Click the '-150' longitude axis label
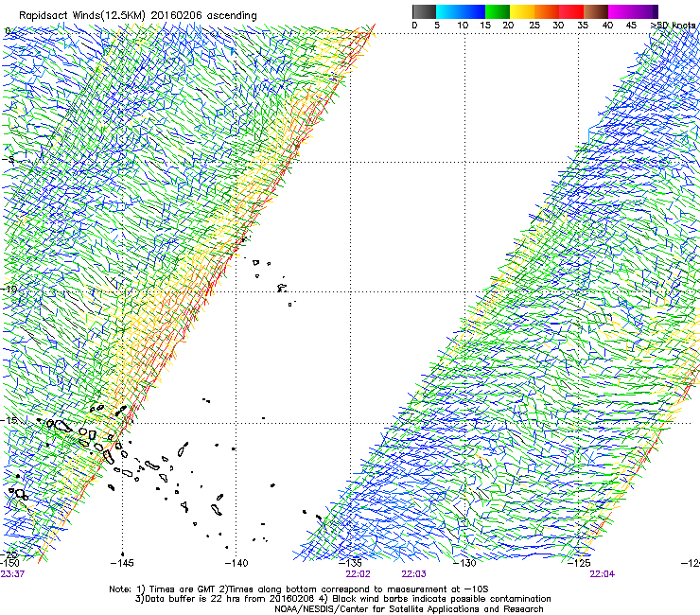Image resolution: width=700 pixels, height=615 pixels. 9,563
